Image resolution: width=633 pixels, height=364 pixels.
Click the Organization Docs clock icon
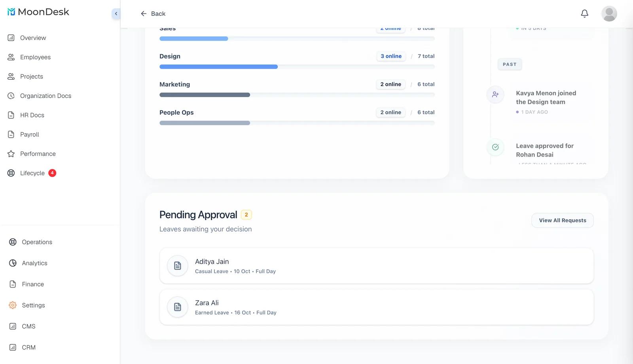click(x=11, y=96)
